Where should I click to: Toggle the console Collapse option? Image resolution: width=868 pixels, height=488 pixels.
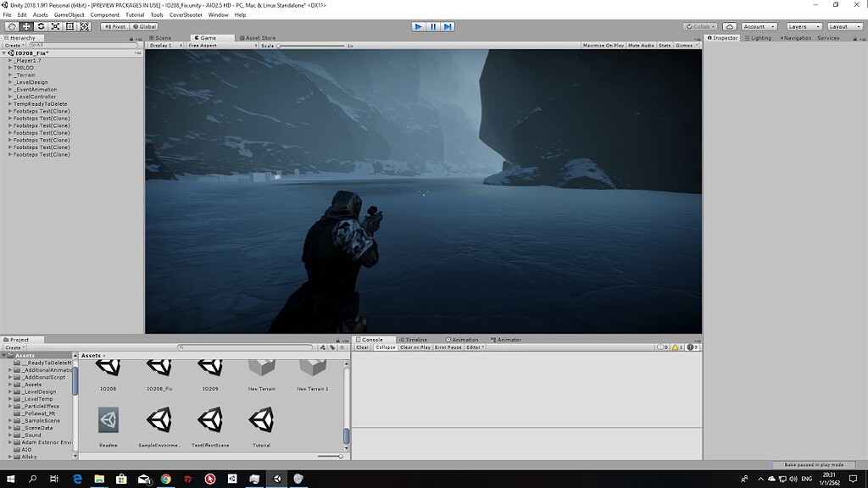click(385, 347)
